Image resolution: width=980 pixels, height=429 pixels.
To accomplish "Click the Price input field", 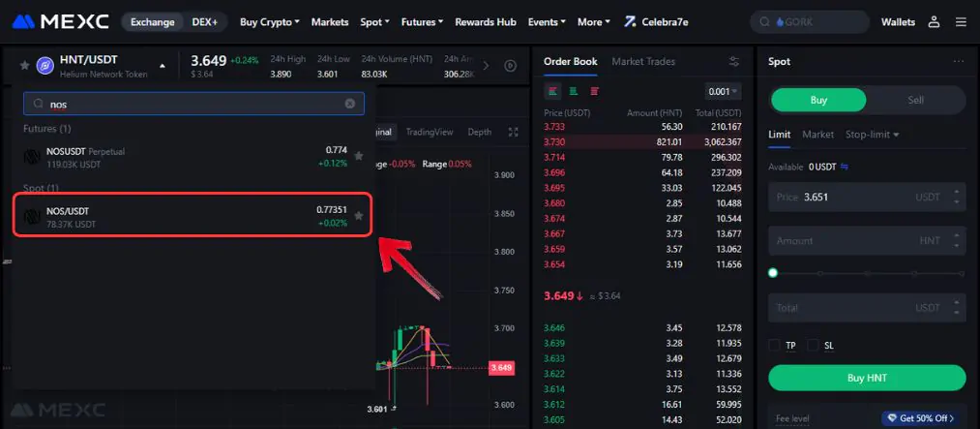I will pos(867,197).
